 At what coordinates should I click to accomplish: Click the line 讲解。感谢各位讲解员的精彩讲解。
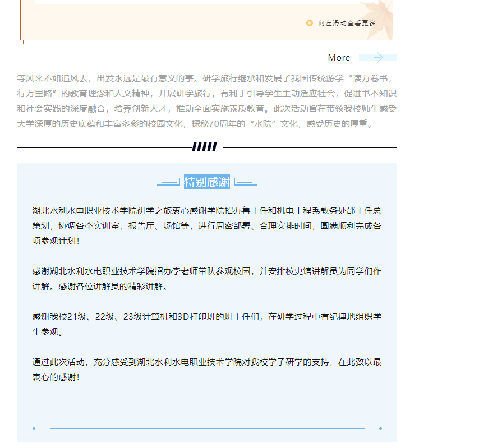(x=100, y=287)
